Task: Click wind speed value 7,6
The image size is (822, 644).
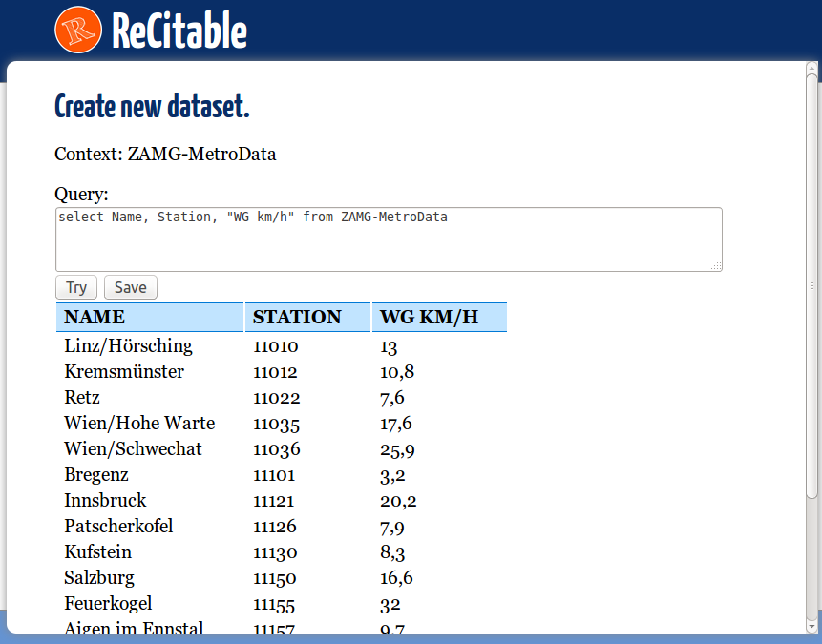Action: (392, 398)
